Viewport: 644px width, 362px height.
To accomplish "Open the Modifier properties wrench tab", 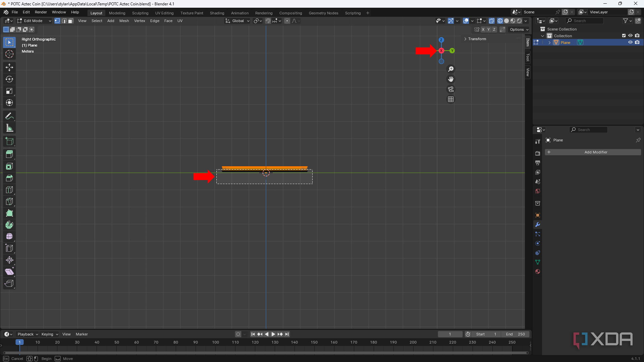I will coord(538,225).
